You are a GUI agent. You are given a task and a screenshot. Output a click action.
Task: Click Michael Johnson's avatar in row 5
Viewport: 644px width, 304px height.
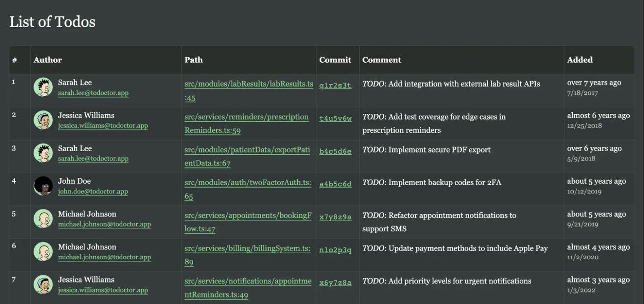(43, 219)
